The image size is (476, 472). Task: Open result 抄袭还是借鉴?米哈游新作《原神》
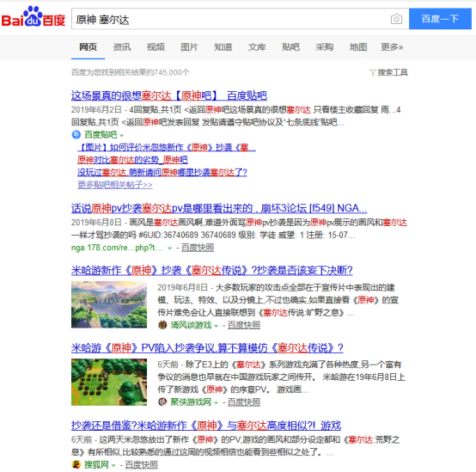(206, 426)
